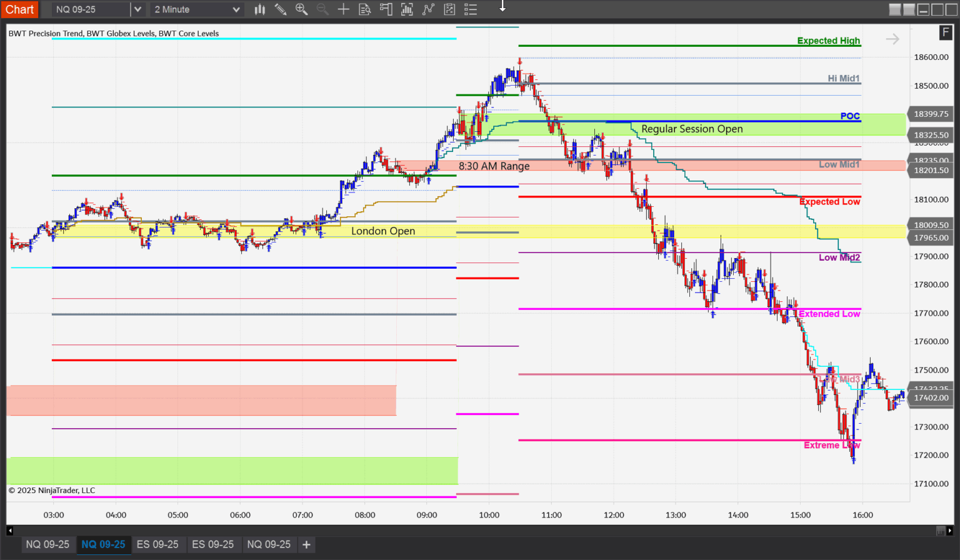Open the Indicators dialog icon

pyautogui.click(x=407, y=9)
